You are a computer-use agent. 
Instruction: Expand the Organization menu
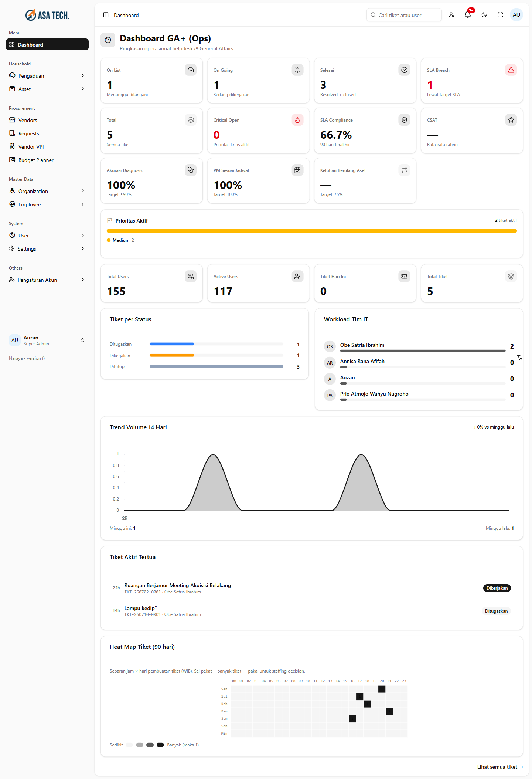click(x=47, y=191)
